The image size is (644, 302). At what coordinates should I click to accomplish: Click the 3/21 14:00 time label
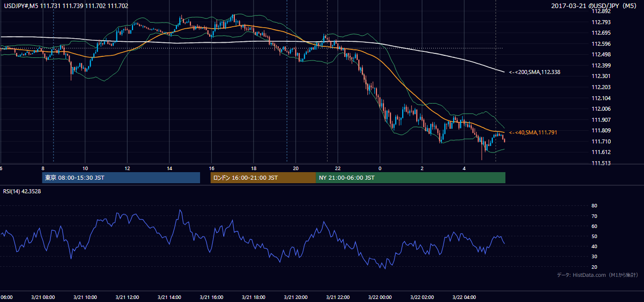pyautogui.click(x=169, y=297)
